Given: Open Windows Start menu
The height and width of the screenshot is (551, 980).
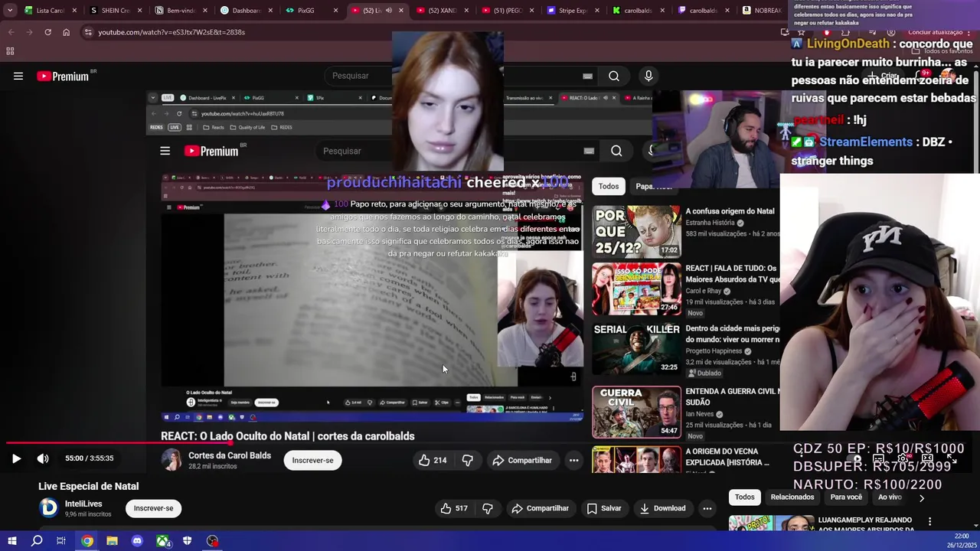Looking at the screenshot, I should tap(11, 541).
